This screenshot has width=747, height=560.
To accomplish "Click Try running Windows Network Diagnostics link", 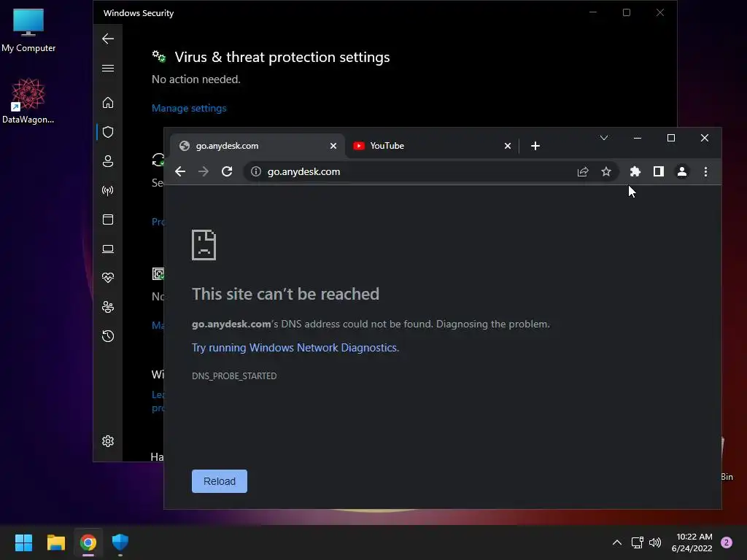I will 295,348.
